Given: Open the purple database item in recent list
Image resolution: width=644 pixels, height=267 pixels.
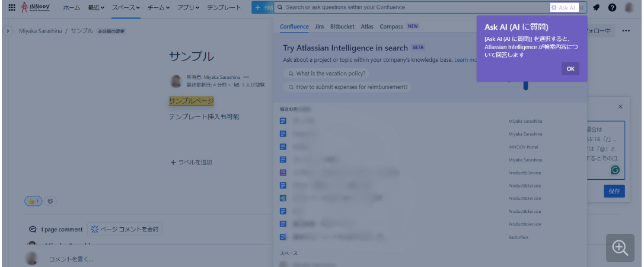Looking at the screenshot, I should coord(283,173).
